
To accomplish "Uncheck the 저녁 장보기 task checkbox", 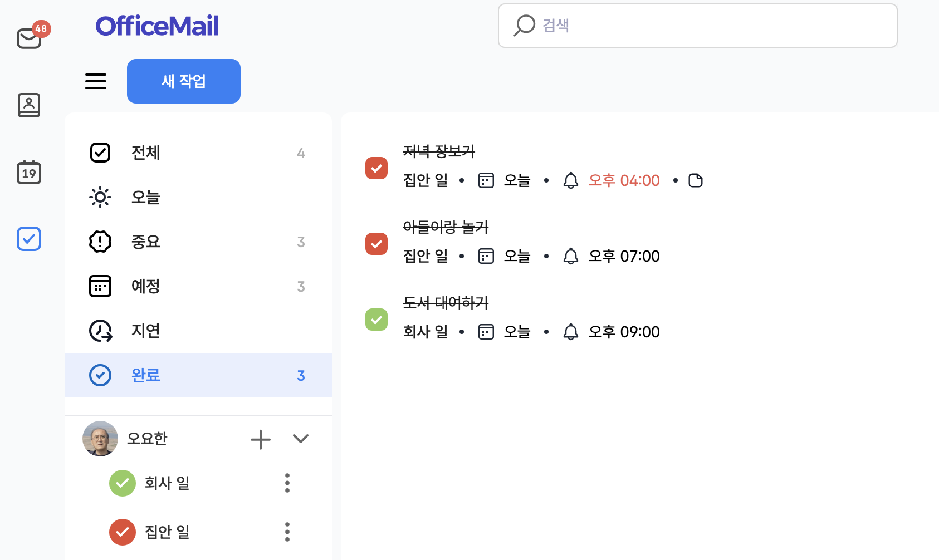I will pos(376,168).
